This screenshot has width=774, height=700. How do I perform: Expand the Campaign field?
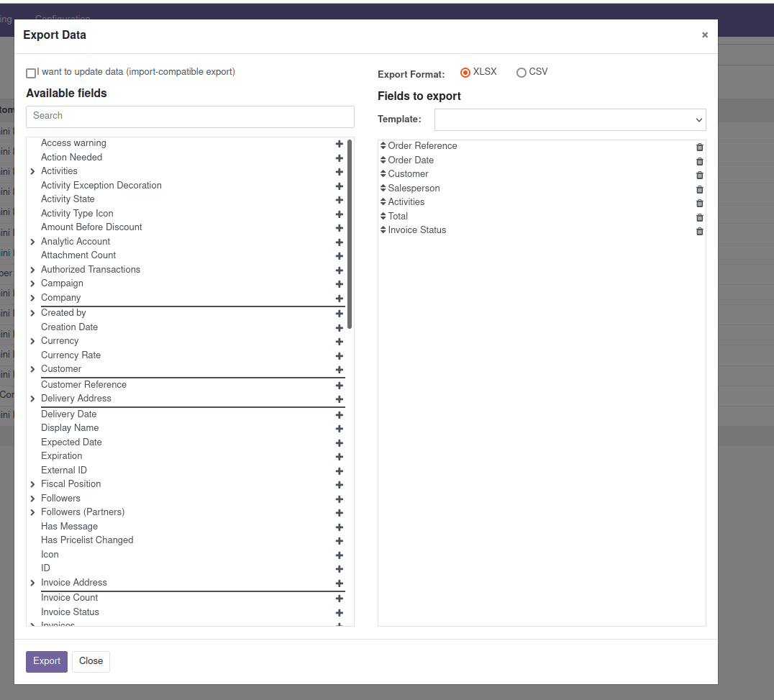coord(32,284)
